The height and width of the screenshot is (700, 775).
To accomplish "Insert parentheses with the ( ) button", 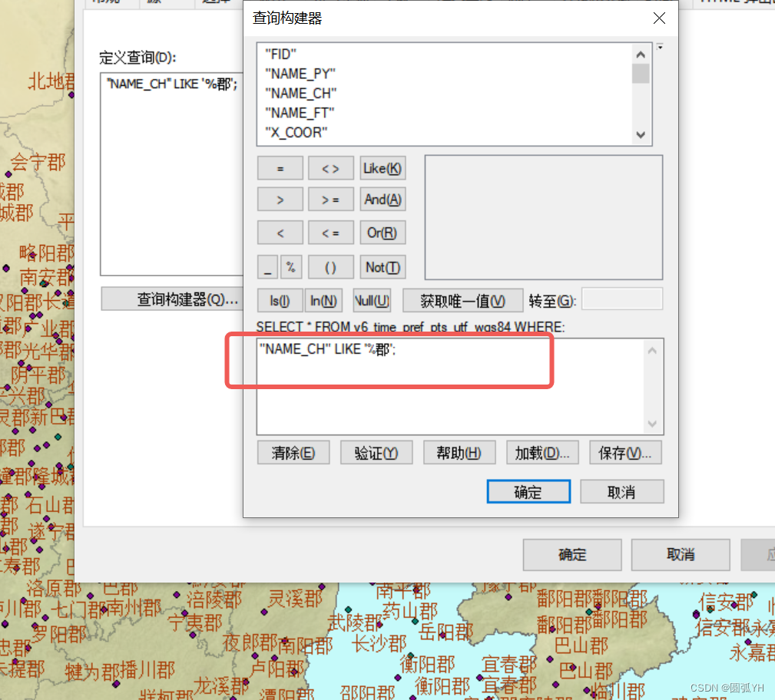I will pos(330,267).
